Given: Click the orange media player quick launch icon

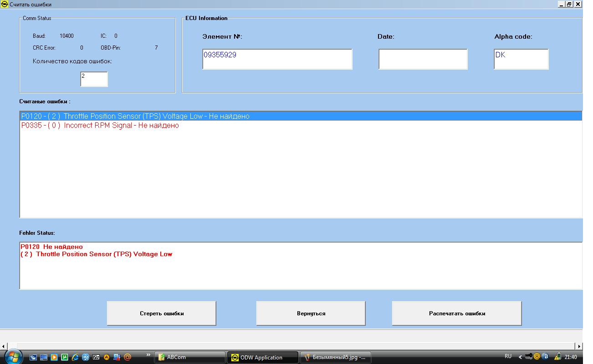Looking at the screenshot, I should tap(54, 357).
